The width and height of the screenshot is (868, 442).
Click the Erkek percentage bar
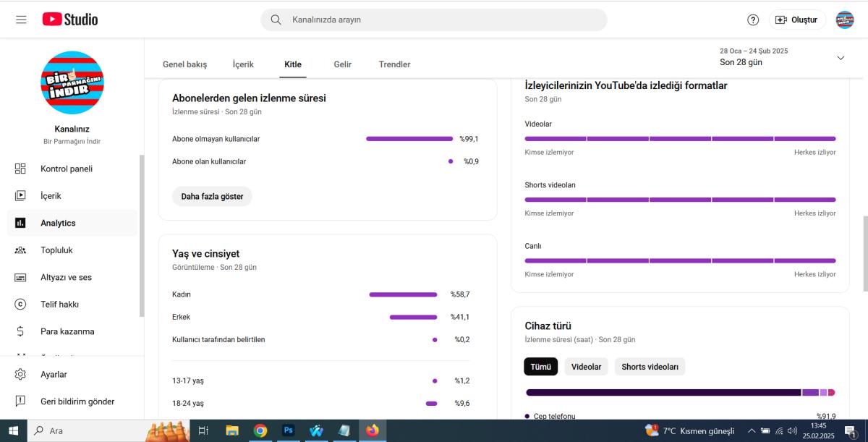pos(413,317)
